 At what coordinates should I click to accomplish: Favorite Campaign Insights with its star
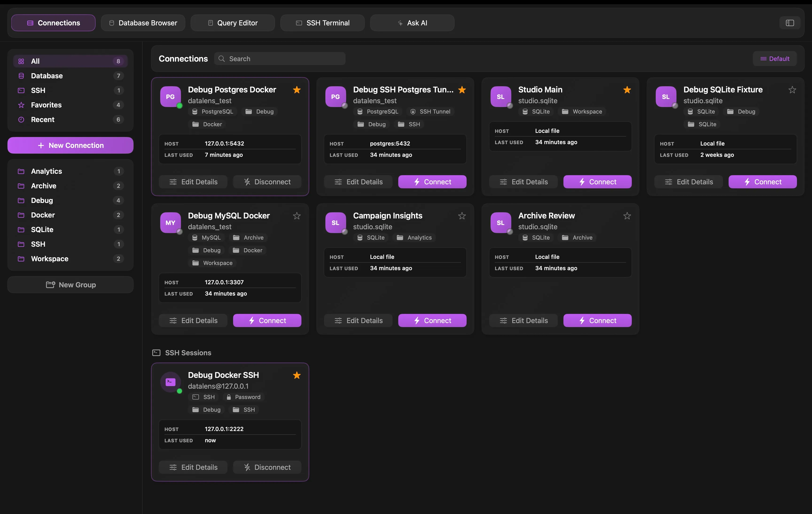(462, 216)
